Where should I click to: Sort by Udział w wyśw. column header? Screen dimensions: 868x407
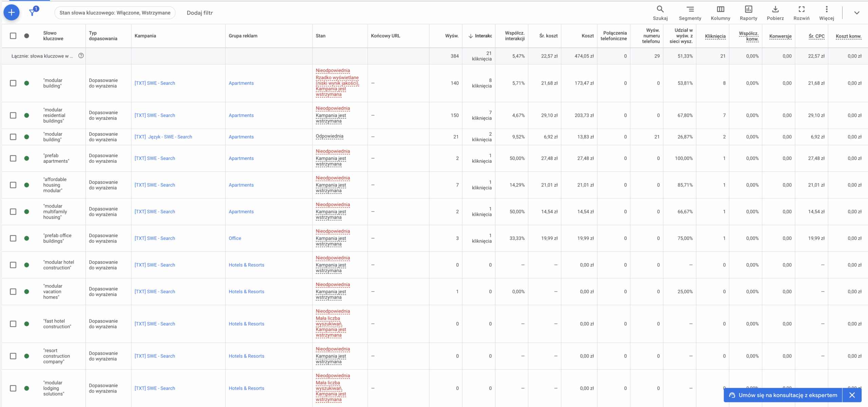click(681, 36)
